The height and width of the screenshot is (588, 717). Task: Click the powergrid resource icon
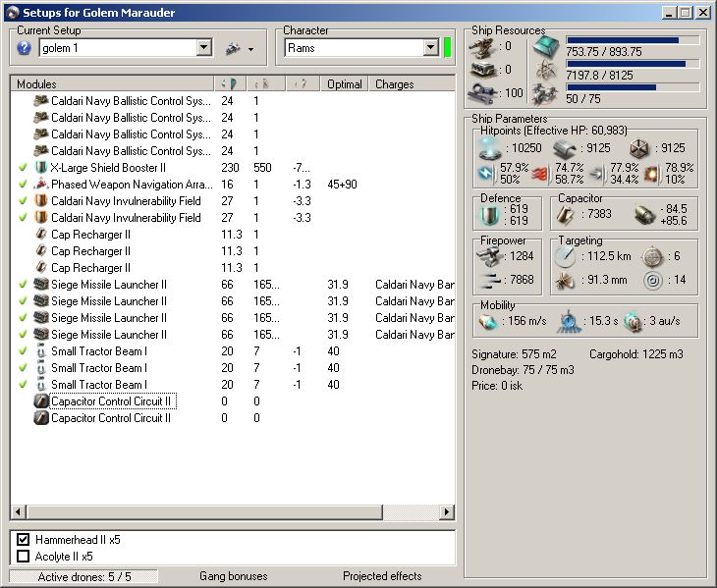coord(546,70)
